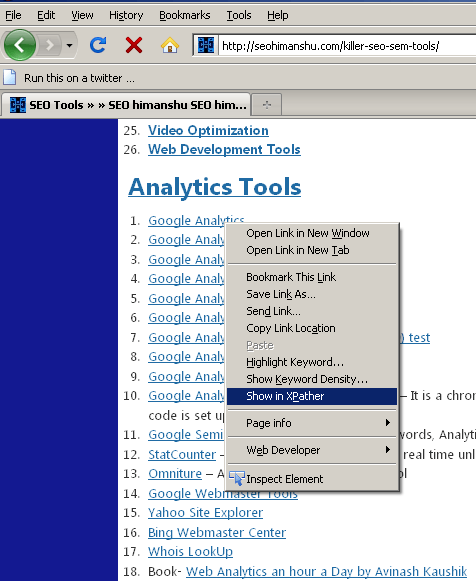
Task: Expand the 'Web Developer' submenu
Action: [x=312, y=450]
